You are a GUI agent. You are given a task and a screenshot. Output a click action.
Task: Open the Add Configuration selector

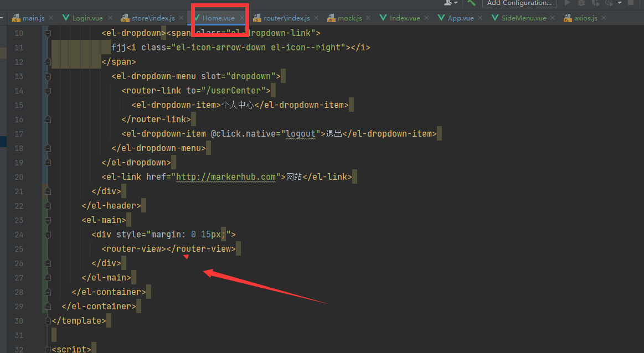click(x=519, y=3)
